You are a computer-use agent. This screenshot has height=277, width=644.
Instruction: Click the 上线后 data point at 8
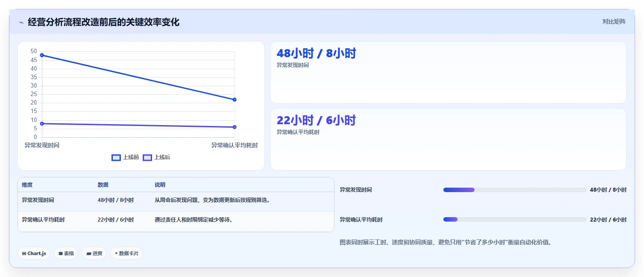[x=42, y=123]
